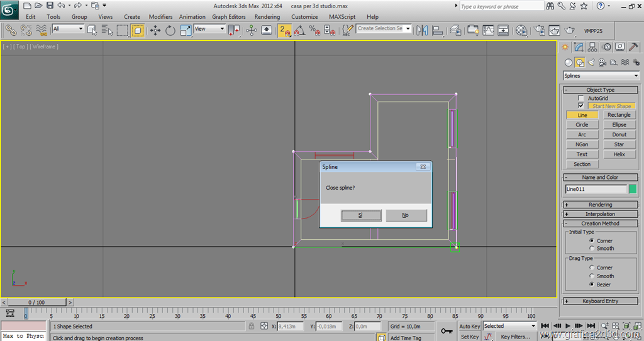Expand the Keyboard Entry rollout
644x341 pixels.
tap(600, 301)
